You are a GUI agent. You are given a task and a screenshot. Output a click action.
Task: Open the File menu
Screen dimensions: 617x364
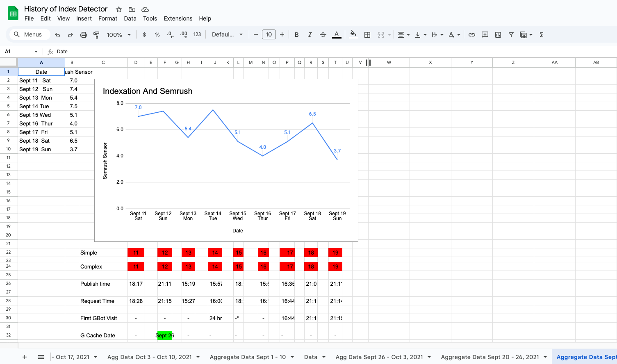(29, 18)
